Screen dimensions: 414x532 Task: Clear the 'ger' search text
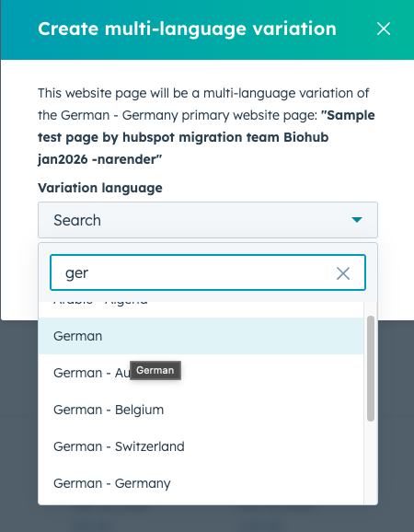point(343,273)
